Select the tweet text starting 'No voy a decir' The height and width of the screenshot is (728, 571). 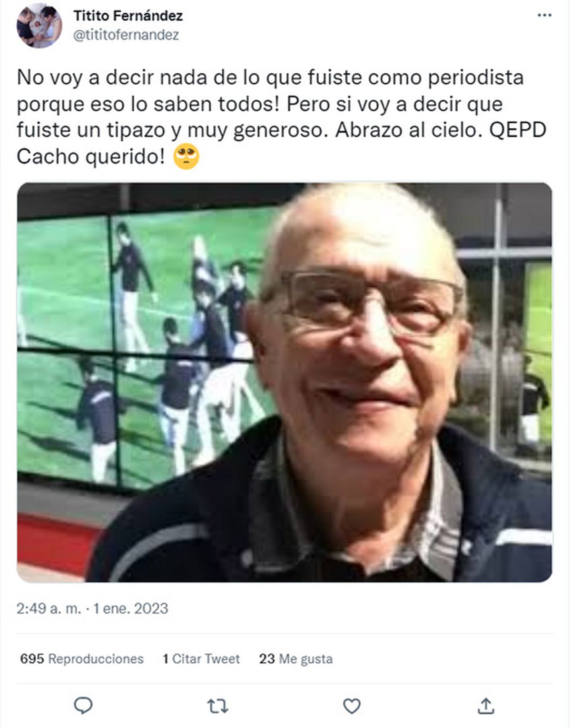pos(281,117)
